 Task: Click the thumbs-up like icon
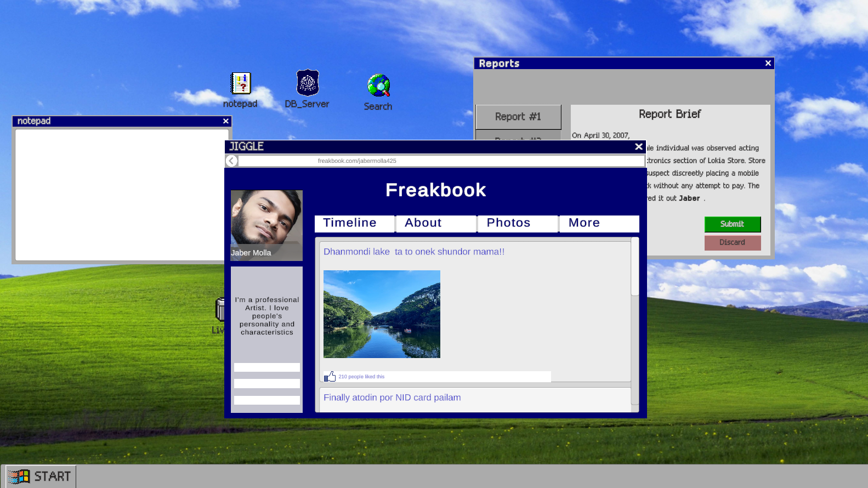click(330, 376)
